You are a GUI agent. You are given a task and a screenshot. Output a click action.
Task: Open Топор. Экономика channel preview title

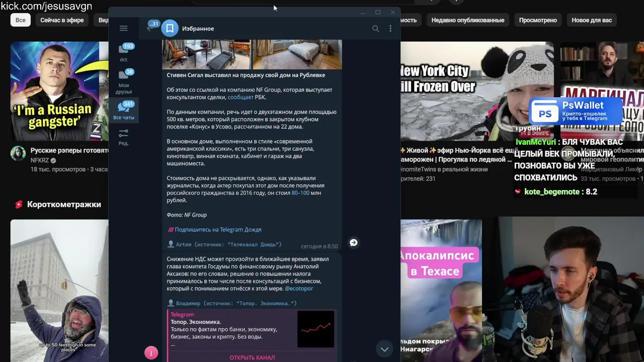pyautogui.click(x=196, y=322)
